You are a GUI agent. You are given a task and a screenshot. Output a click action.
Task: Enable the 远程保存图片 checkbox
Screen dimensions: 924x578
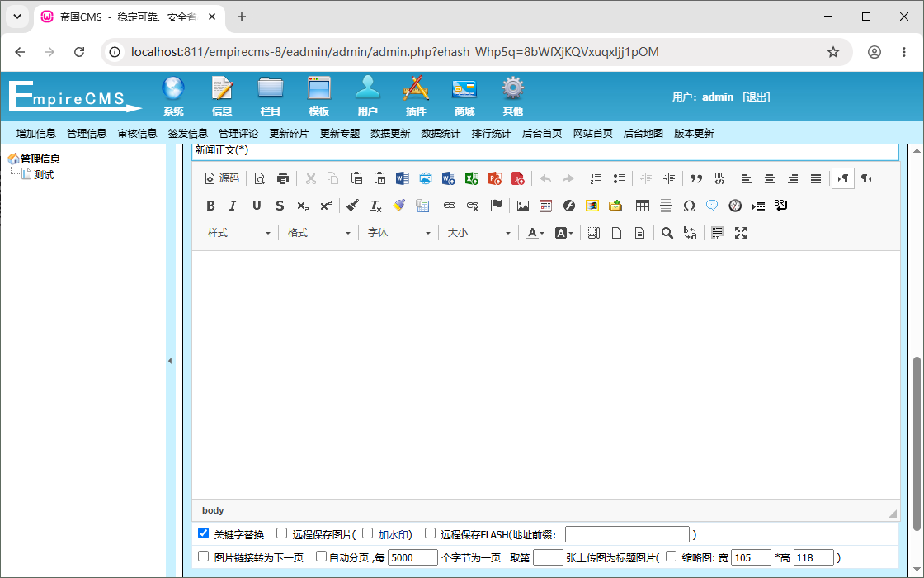click(x=281, y=533)
